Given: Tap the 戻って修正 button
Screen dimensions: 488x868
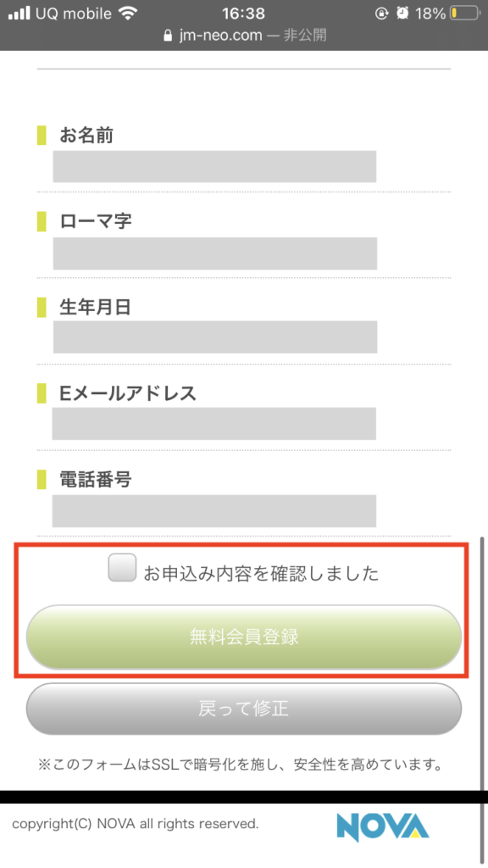Looking at the screenshot, I should 244,709.
